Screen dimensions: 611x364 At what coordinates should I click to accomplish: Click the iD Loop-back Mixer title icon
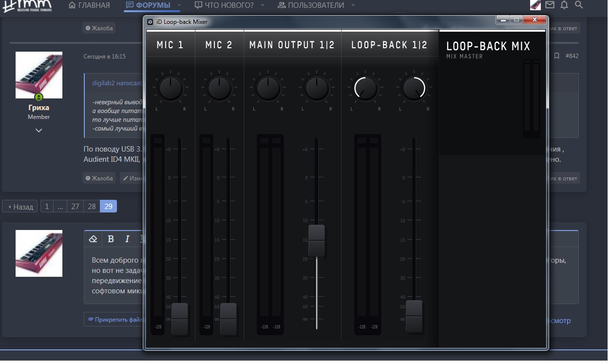(150, 21)
